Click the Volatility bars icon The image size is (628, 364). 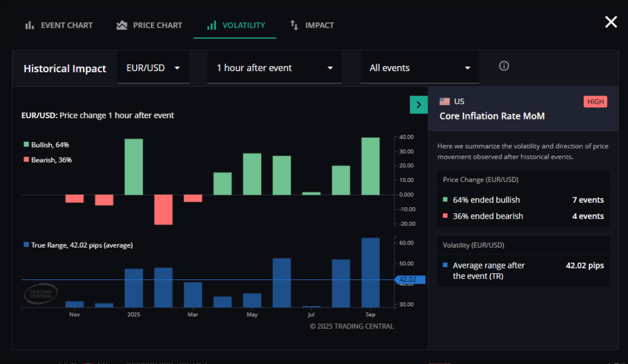212,25
